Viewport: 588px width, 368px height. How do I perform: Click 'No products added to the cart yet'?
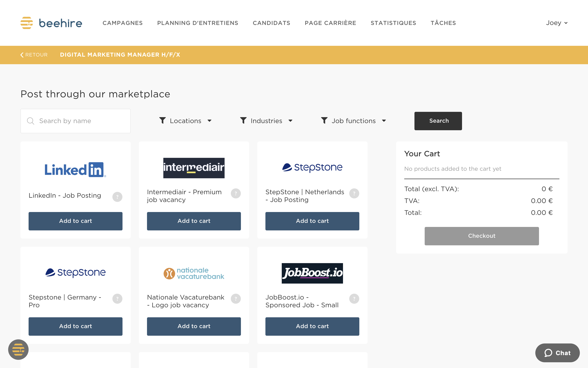[453, 169]
